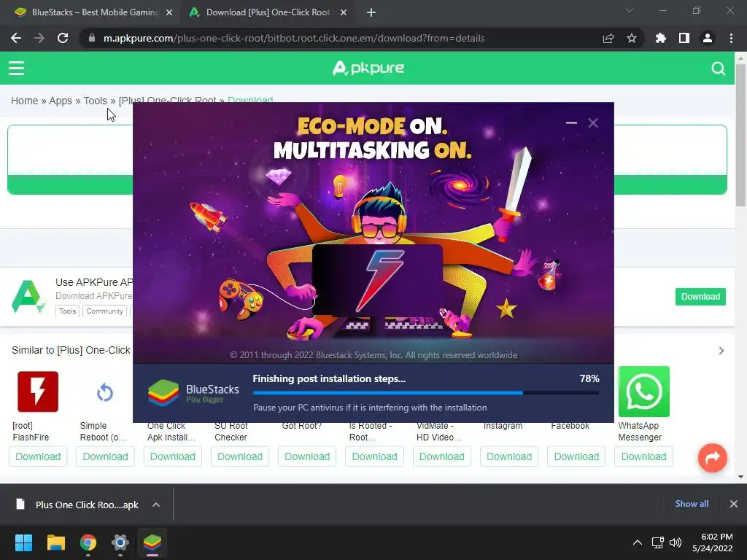The width and height of the screenshot is (747, 560).
Task: Click the Community tag under APKPure app
Action: coord(105,311)
